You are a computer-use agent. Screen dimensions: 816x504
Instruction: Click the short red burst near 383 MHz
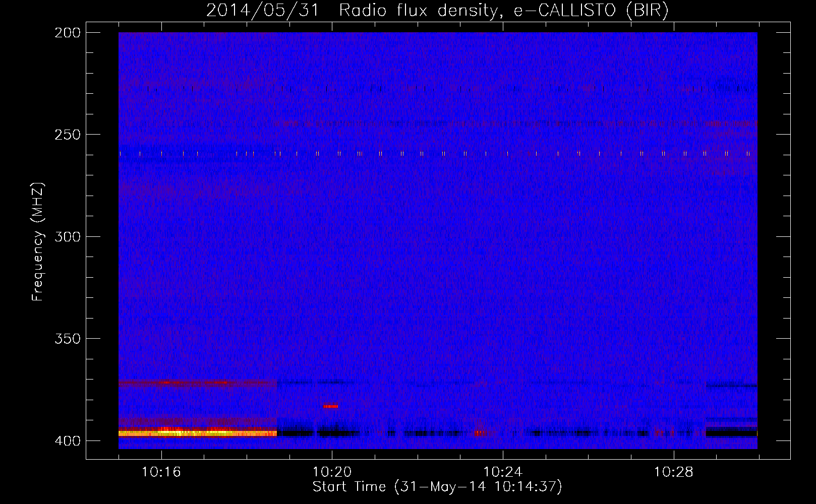(x=330, y=406)
